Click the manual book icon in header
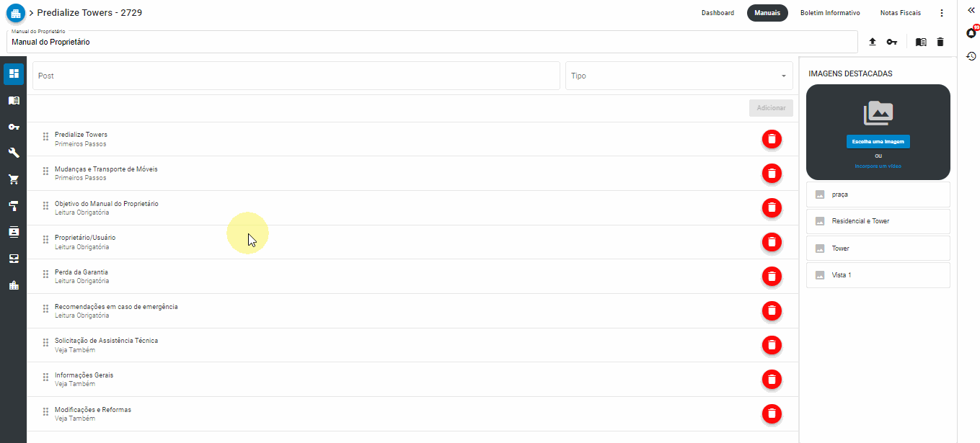The image size is (980, 443). (921, 42)
